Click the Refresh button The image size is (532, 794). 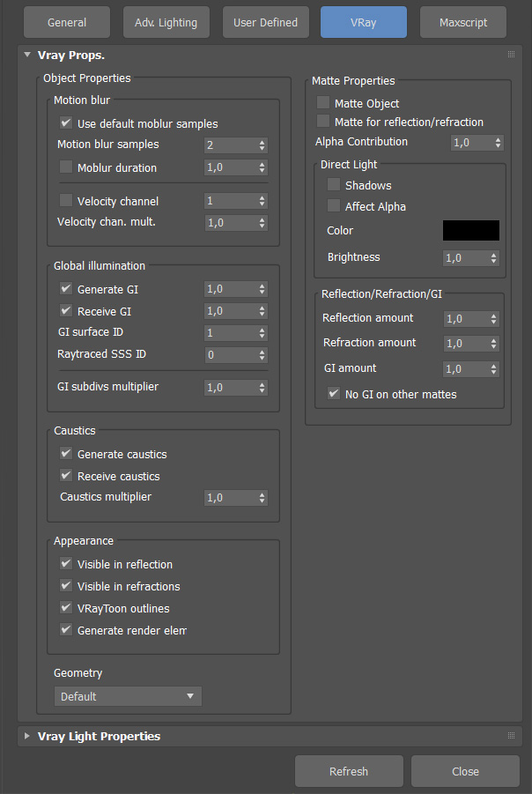[350, 771]
